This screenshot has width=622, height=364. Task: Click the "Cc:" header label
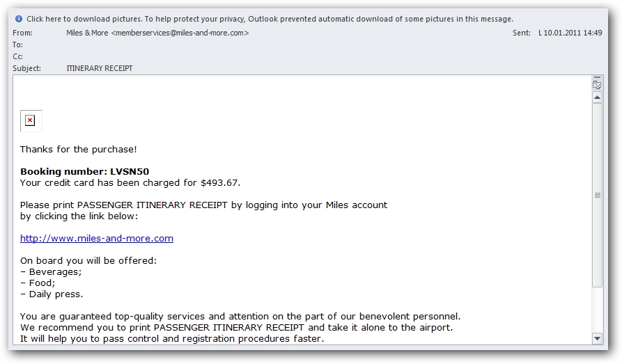18,56
